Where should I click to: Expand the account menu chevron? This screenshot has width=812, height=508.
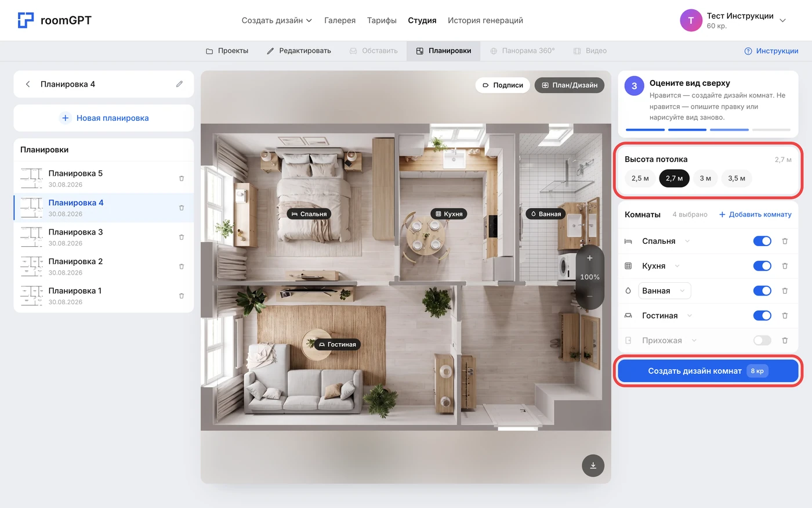(x=782, y=20)
